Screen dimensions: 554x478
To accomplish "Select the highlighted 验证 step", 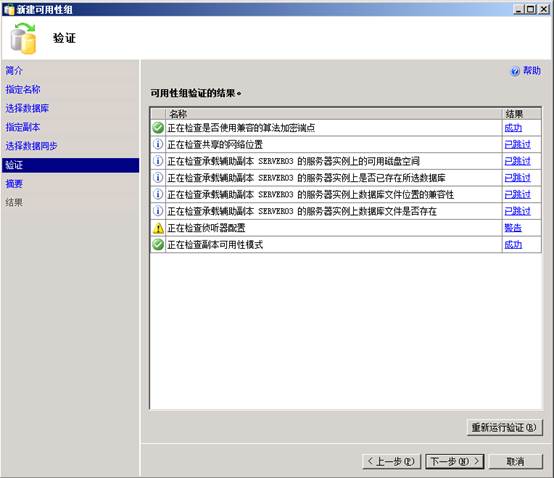I will [x=70, y=165].
